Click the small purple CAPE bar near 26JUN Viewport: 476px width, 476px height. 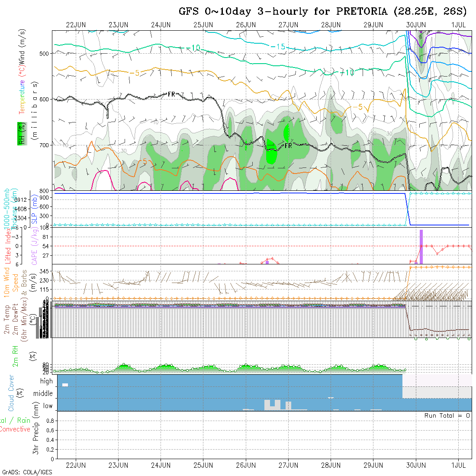[x=267, y=262]
